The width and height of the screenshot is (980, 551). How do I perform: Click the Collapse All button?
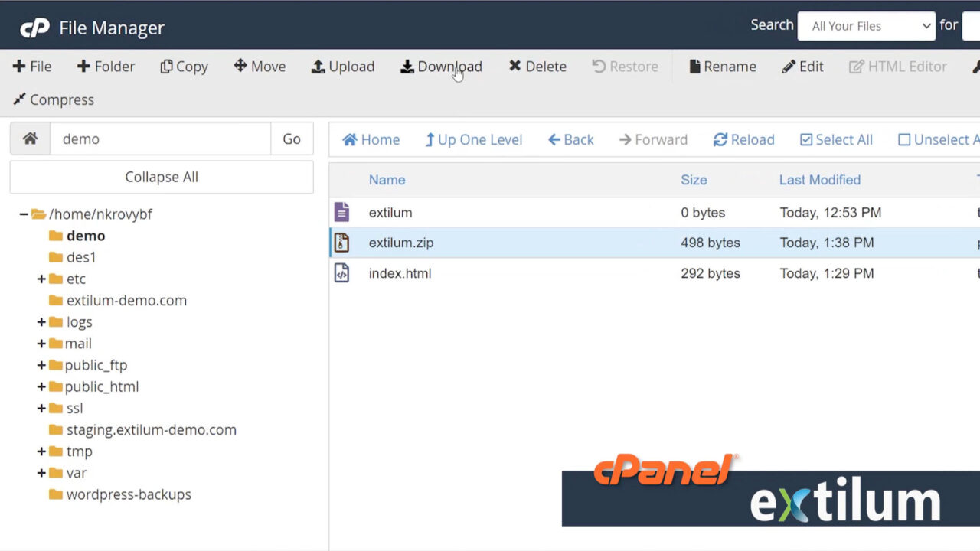(161, 177)
